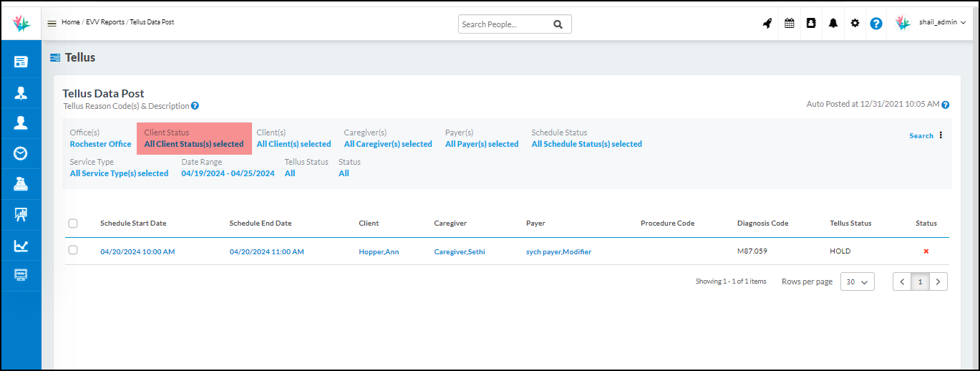980x371 pixels.
Task: Open the Hopper,Ann client link
Action: [379, 251]
